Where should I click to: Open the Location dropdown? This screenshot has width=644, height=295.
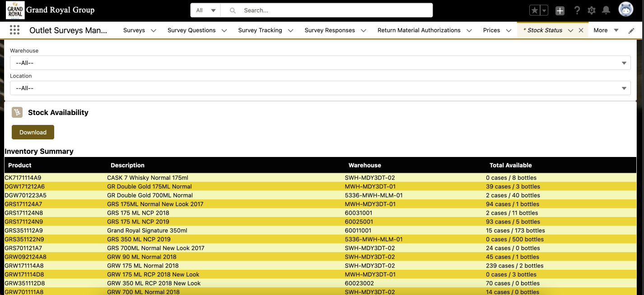tap(320, 88)
